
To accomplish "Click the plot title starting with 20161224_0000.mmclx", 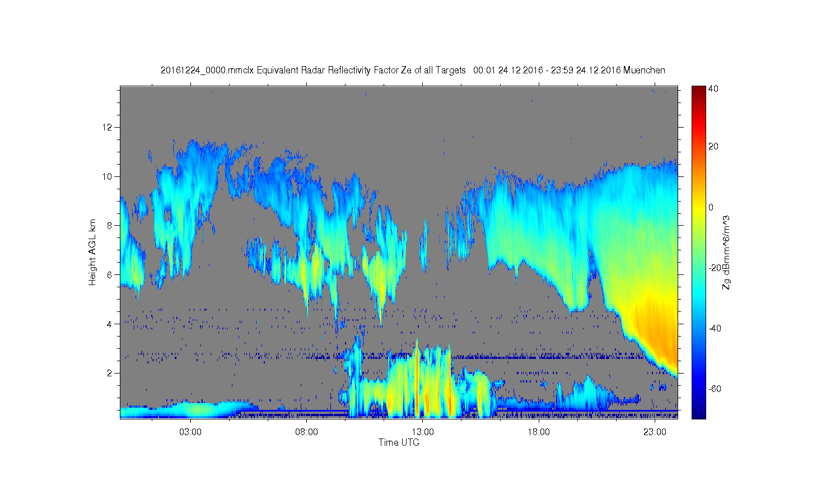I will click(413, 70).
